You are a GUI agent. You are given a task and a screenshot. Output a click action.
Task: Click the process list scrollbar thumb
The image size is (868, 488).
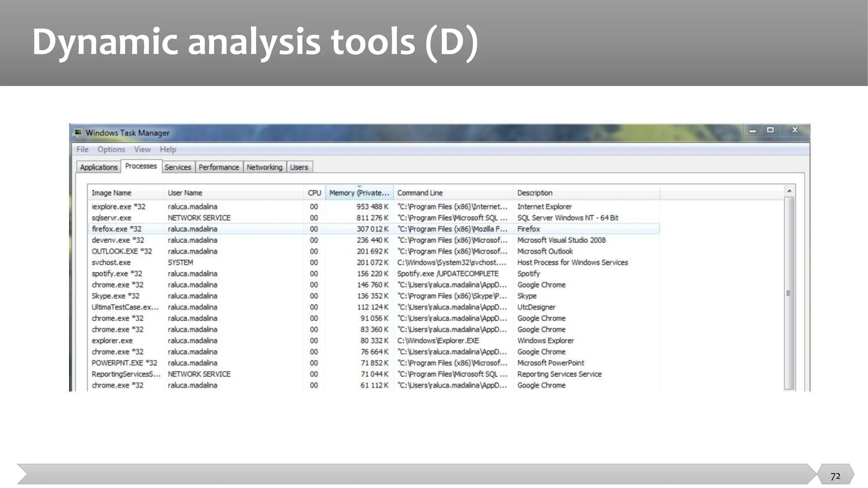[x=789, y=293]
